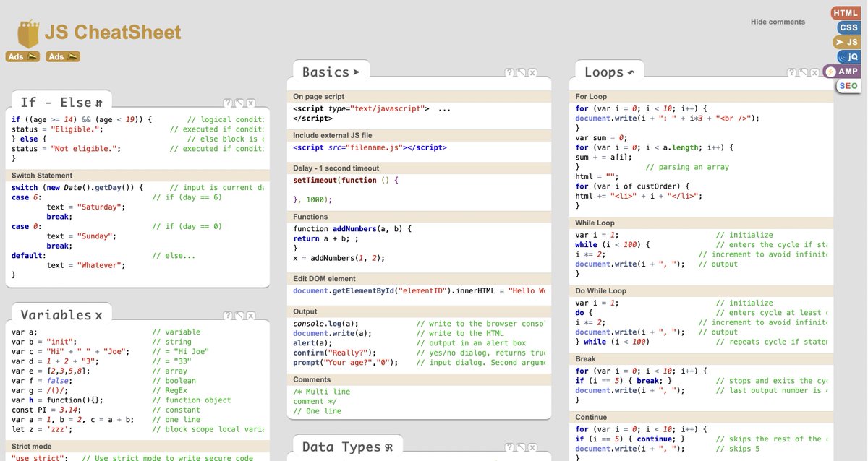Click the script src="filename.js" code line
Screen dimensions: 868x461
pyautogui.click(x=370, y=147)
